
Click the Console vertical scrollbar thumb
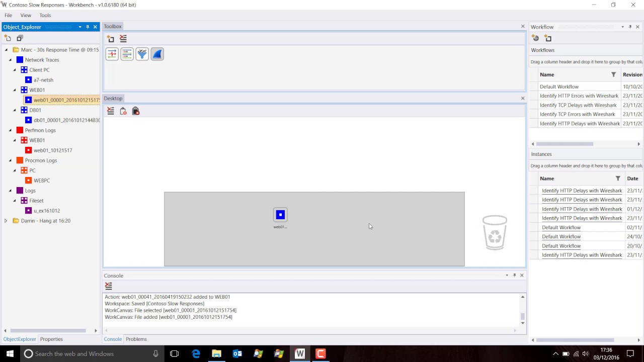pyautogui.click(x=522, y=316)
